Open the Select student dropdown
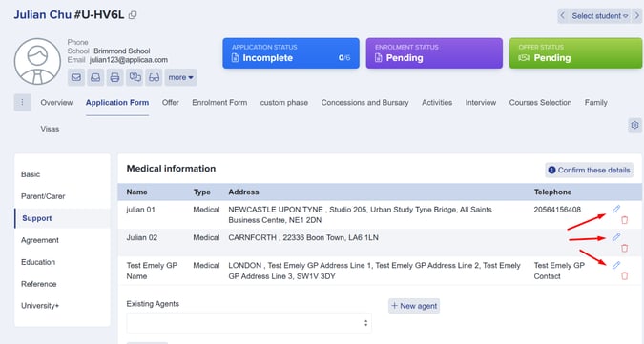This screenshot has width=644, height=344. (x=599, y=16)
